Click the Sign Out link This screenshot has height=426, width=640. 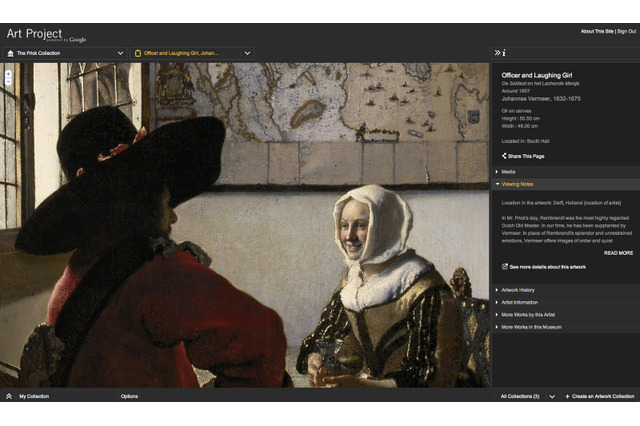tap(626, 31)
